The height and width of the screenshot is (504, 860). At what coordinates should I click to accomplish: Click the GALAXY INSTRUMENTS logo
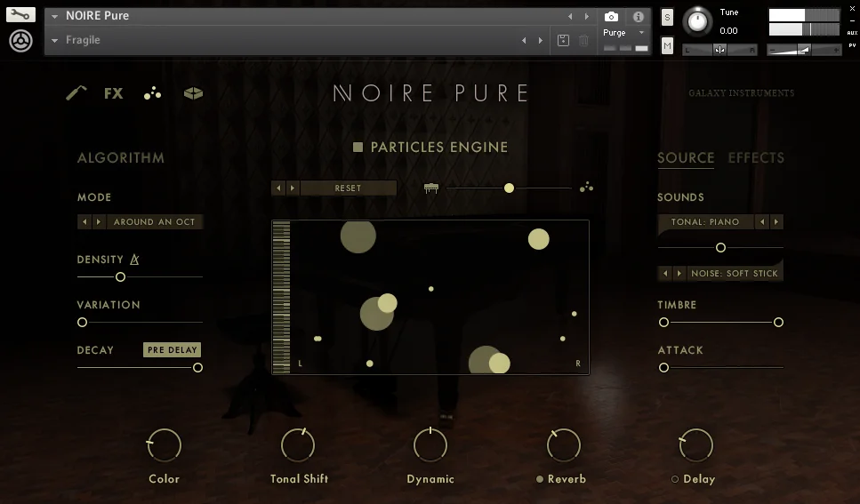[x=742, y=93]
